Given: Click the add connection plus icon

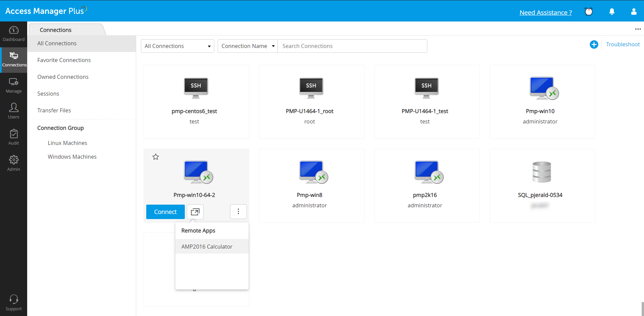Looking at the screenshot, I should point(594,44).
